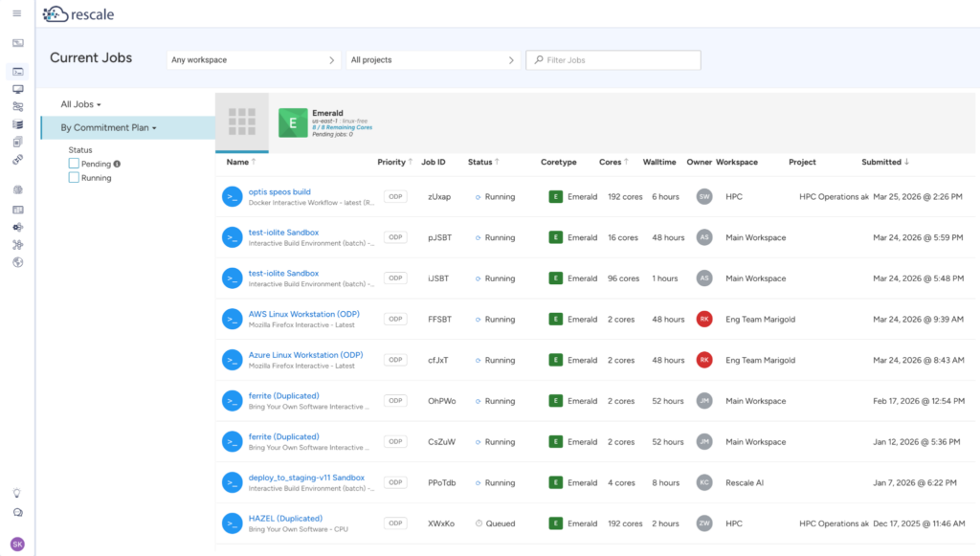Open the desktop workstations sidebar icon
The width and height of the screenshot is (980, 556).
click(x=17, y=89)
